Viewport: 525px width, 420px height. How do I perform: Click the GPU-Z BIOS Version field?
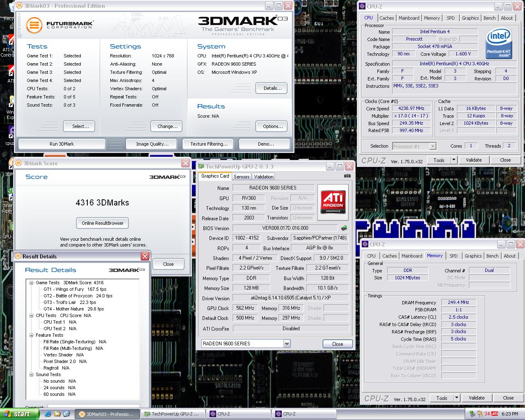point(285,228)
